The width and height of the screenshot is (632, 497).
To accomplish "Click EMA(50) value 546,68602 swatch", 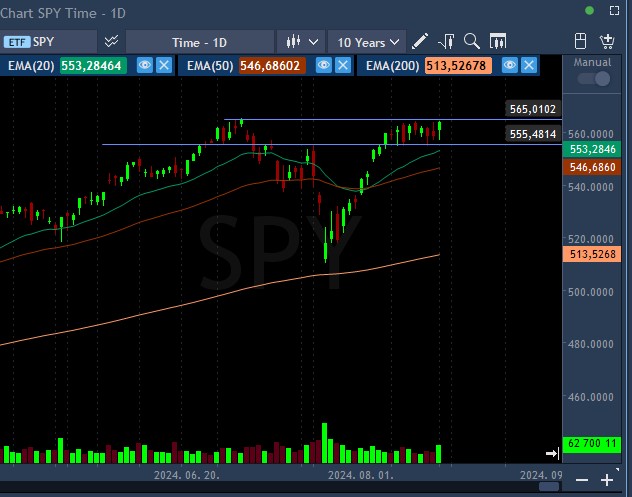I will point(272,66).
